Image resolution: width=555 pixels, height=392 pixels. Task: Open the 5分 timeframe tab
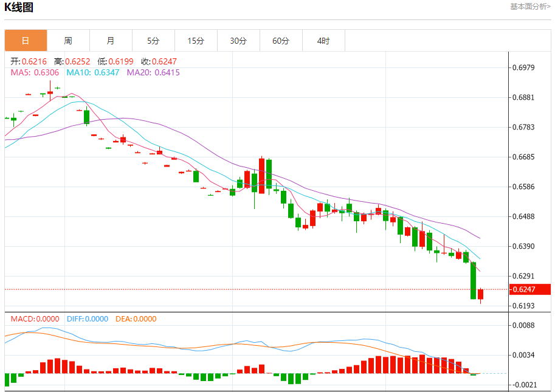click(x=153, y=41)
